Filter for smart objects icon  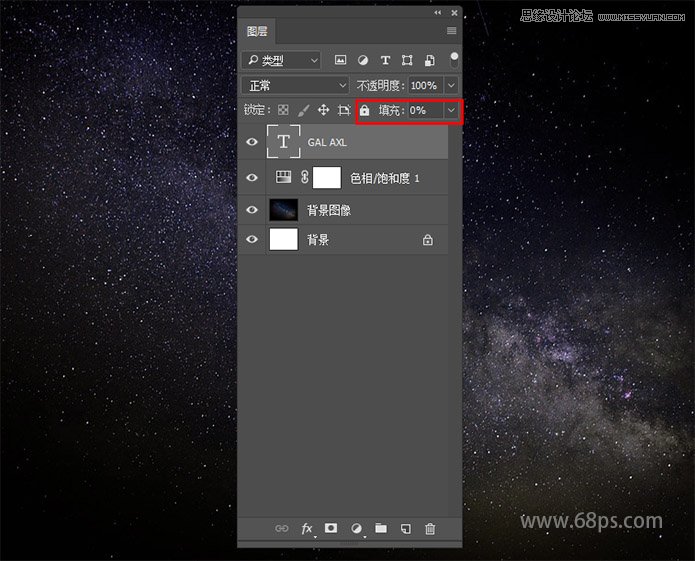429,60
